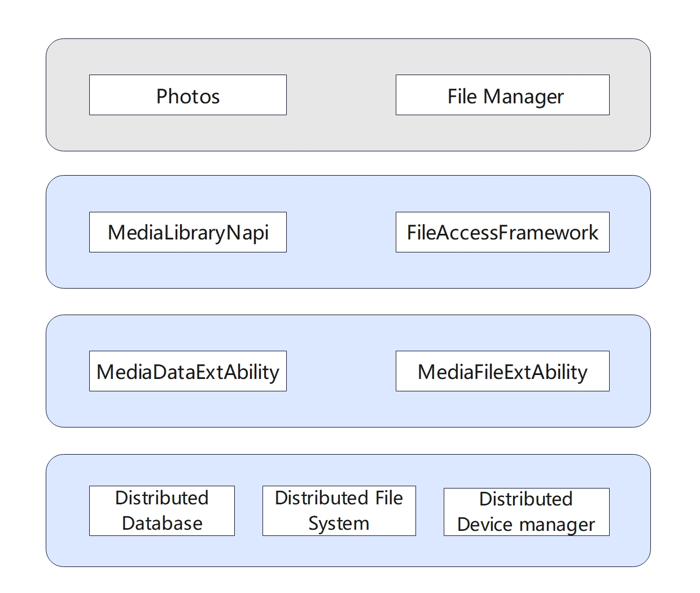Click the MediaDataExtAbility box
This screenshot has width=700, height=593.
coord(187,371)
